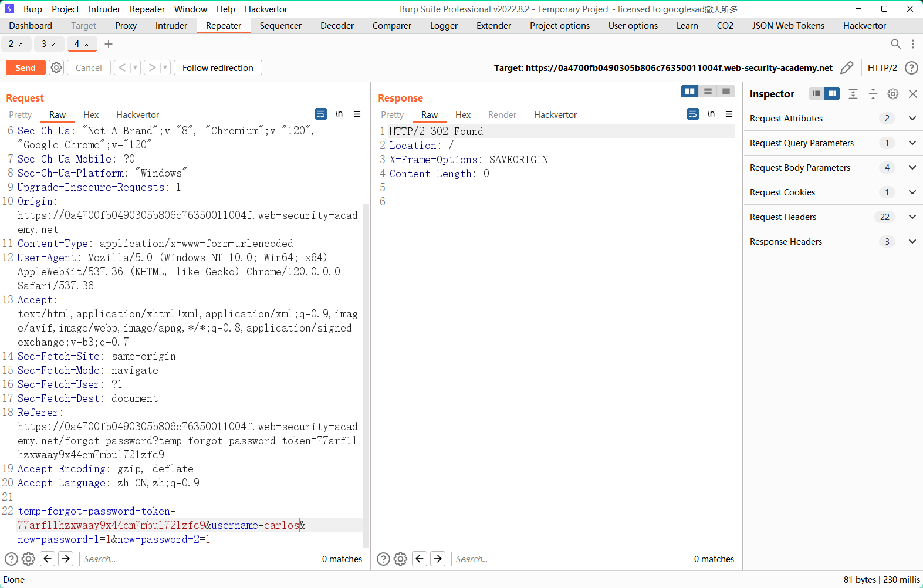Open the Repeater tabs kebab menu
This screenshot has width=923, height=588.
pyautogui.click(x=913, y=44)
